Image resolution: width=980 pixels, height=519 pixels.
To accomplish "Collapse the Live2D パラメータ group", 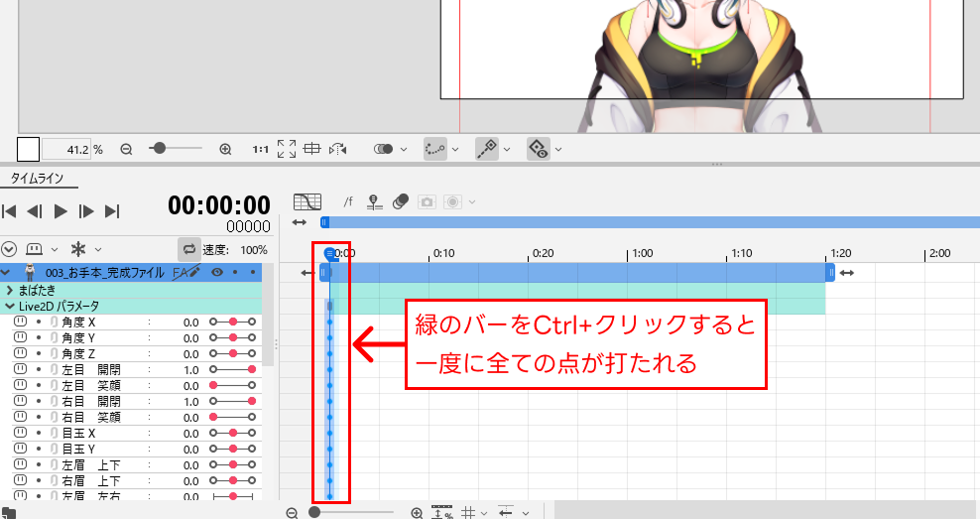I will tap(9, 307).
